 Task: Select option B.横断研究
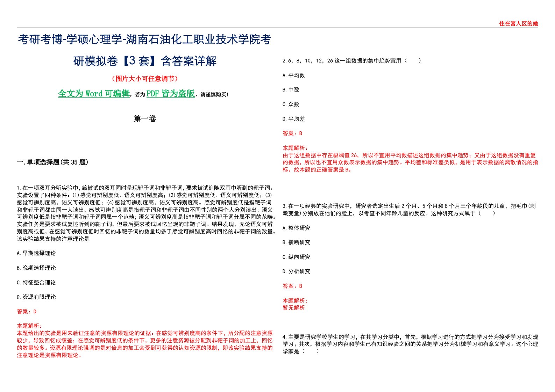[x=297, y=242]
